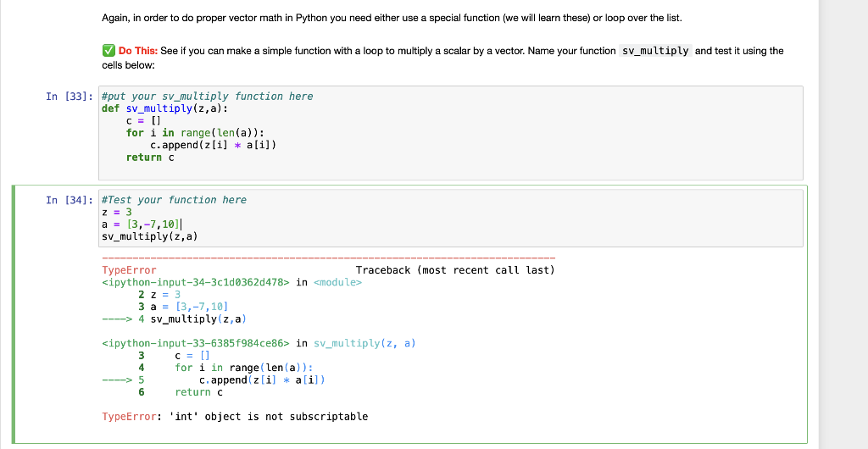
Task: Click the 'z = 3' line in cell 34
Action: (x=117, y=212)
